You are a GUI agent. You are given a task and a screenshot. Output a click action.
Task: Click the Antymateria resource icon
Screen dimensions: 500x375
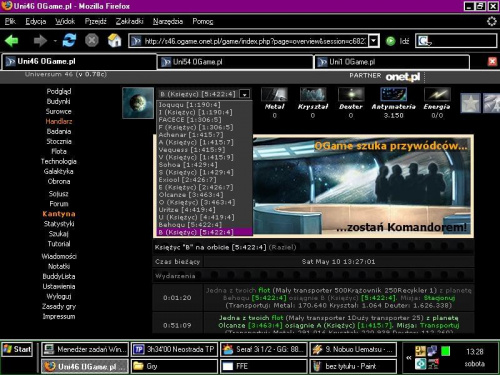point(393,95)
